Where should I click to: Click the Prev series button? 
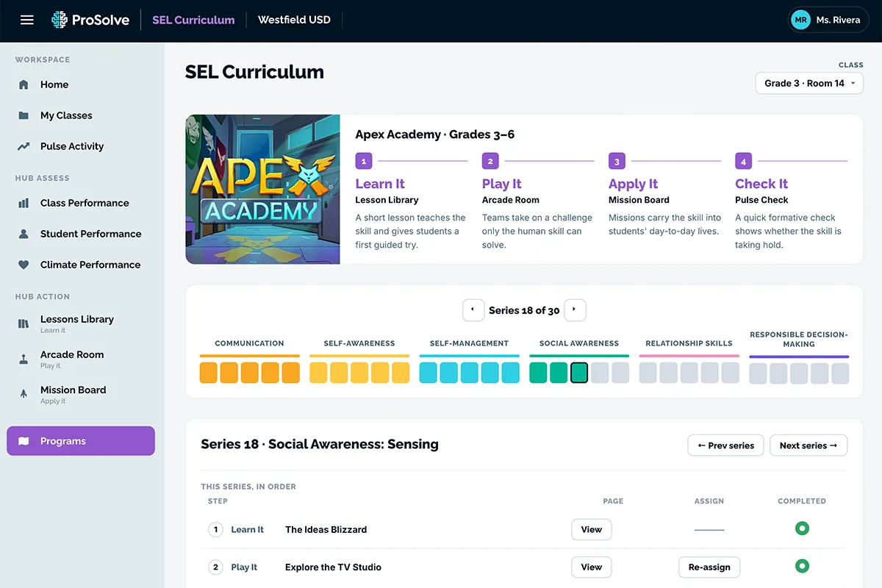[725, 445]
